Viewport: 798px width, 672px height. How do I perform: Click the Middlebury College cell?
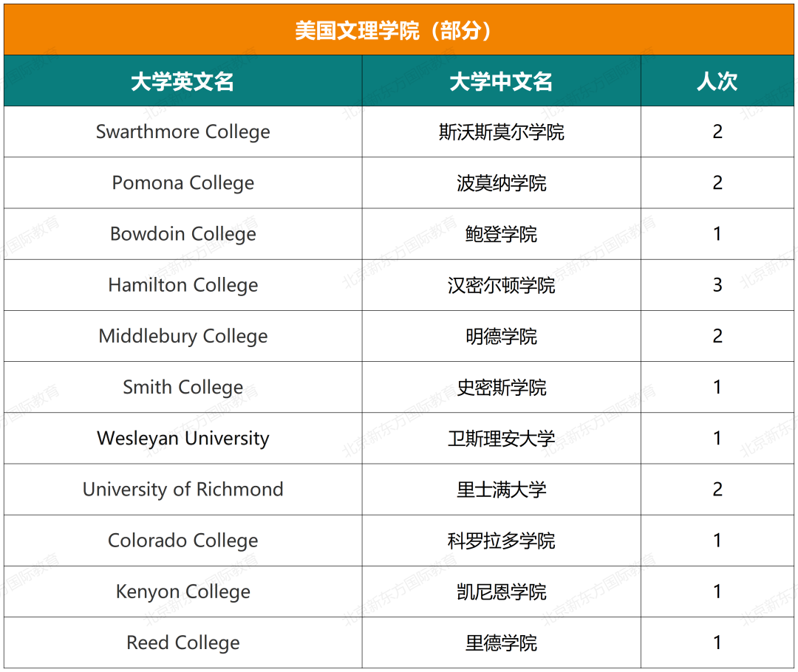(183, 336)
